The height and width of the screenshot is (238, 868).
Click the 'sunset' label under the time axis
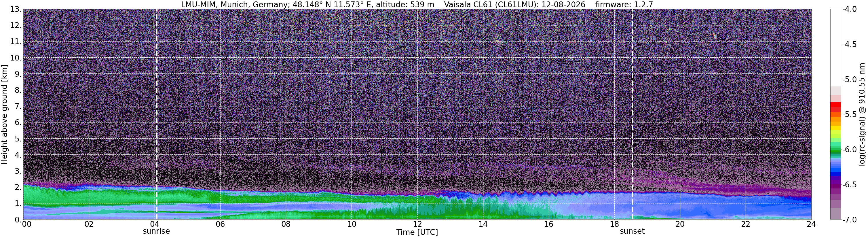click(x=632, y=231)
